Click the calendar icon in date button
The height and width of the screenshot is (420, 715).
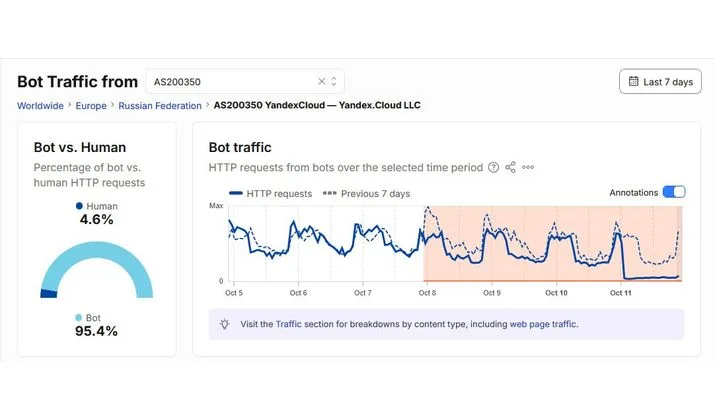point(633,81)
